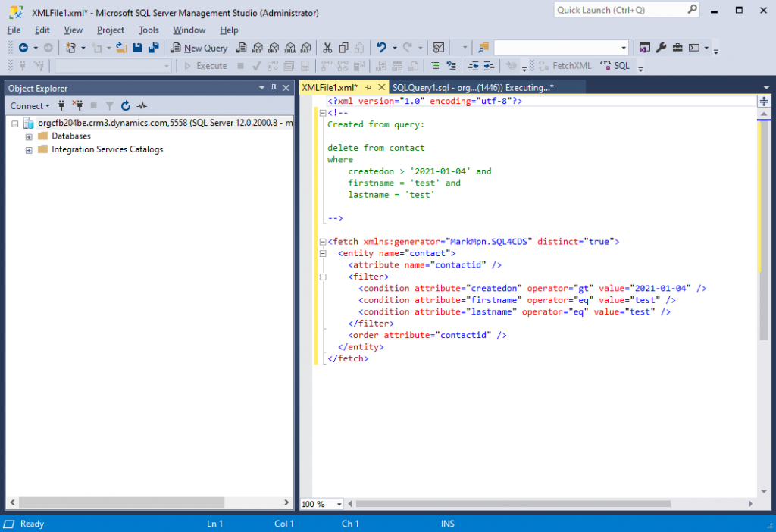The height and width of the screenshot is (532, 776).
Task: Click the Save All icon
Action: (154, 48)
